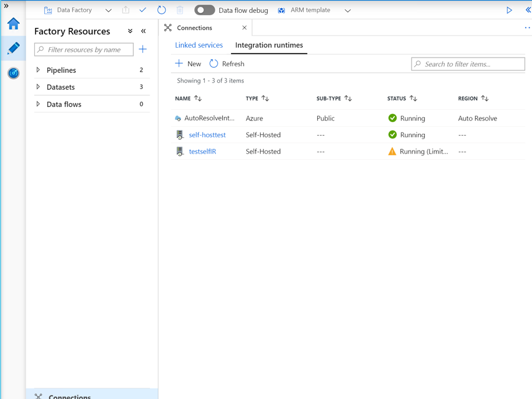Switch to Integration runtimes tab
The height and width of the screenshot is (399, 532).
coord(269,45)
